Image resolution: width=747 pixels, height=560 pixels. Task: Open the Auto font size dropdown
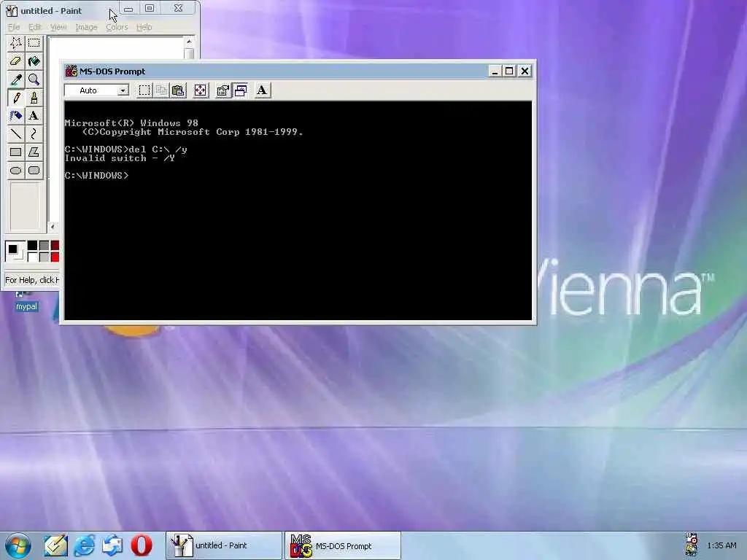click(x=123, y=90)
